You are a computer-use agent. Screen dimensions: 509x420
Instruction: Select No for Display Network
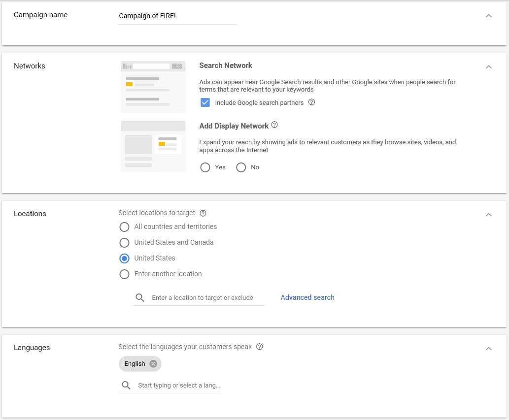241,167
